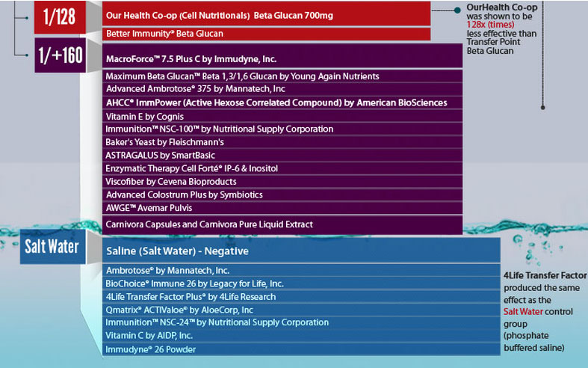Select BioChoice Immune 26 by Legacy for Life

coord(301,283)
